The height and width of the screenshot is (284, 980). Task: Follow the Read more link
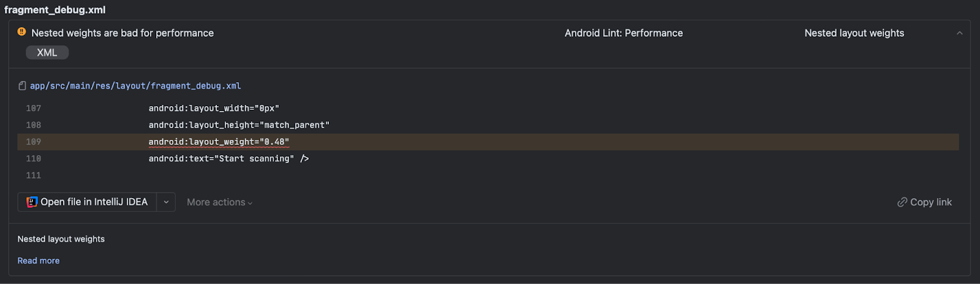click(39, 261)
